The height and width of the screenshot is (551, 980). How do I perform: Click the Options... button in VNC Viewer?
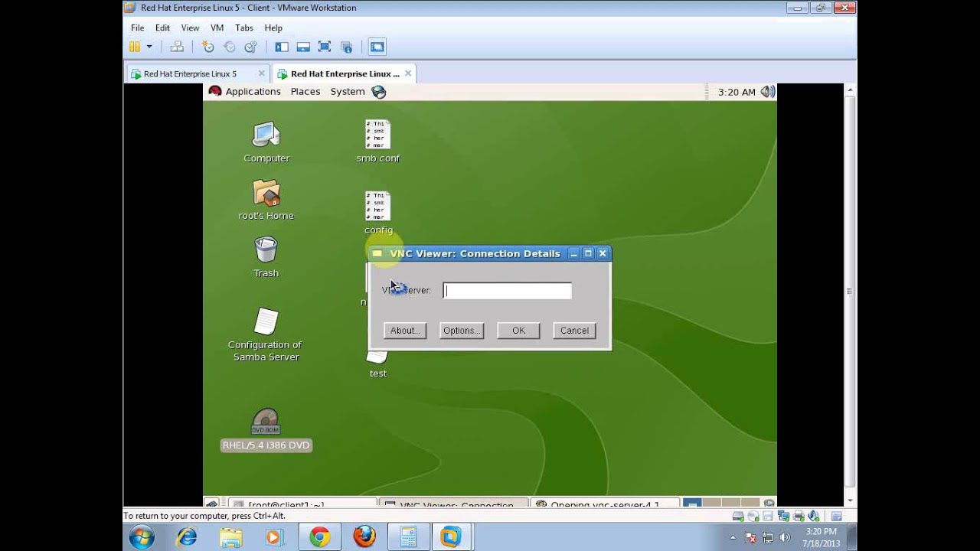click(x=462, y=331)
